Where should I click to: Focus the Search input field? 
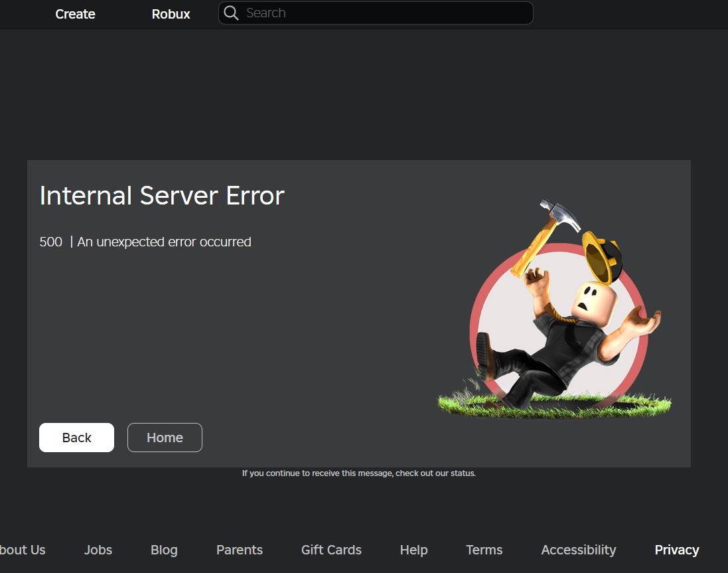click(376, 13)
